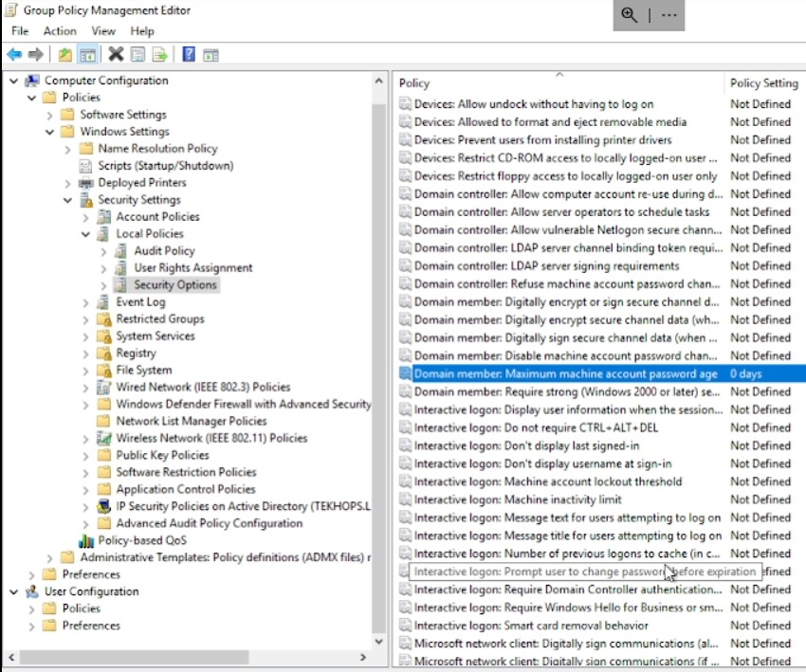Collapse the User Configuration node
806x672 pixels.
point(14,591)
